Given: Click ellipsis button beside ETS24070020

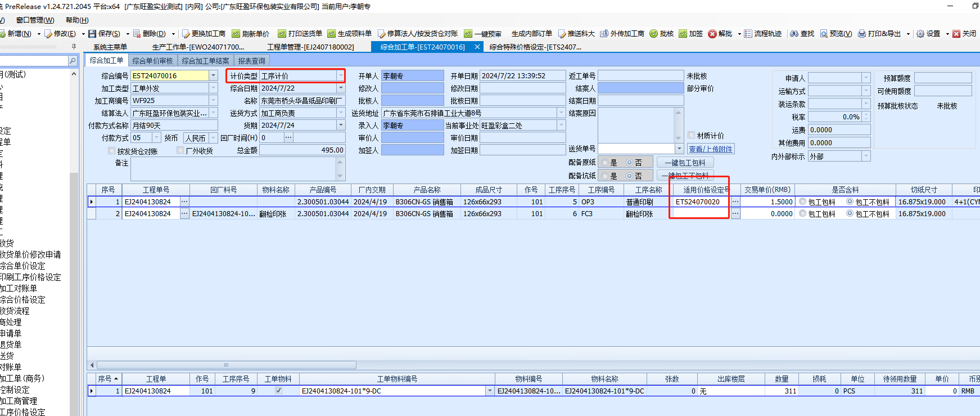Looking at the screenshot, I should tap(735, 202).
